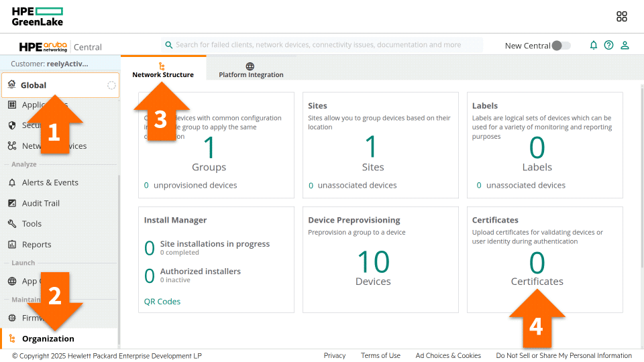
Task: Open the Global context selector circle
Action: point(111,85)
